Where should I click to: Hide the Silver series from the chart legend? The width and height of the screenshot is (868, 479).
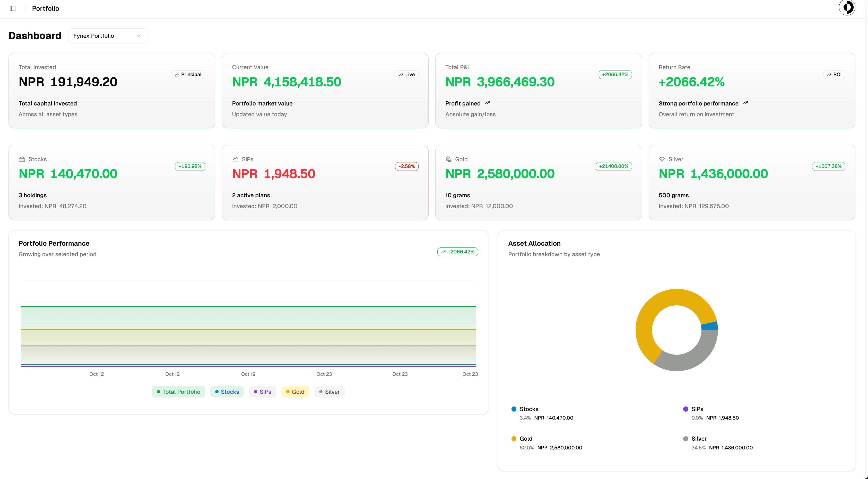click(x=329, y=392)
